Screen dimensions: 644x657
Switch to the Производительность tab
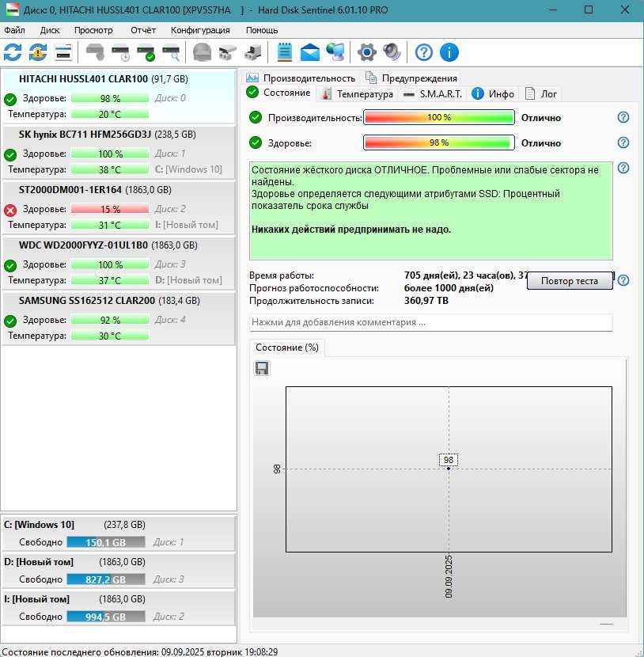point(301,78)
